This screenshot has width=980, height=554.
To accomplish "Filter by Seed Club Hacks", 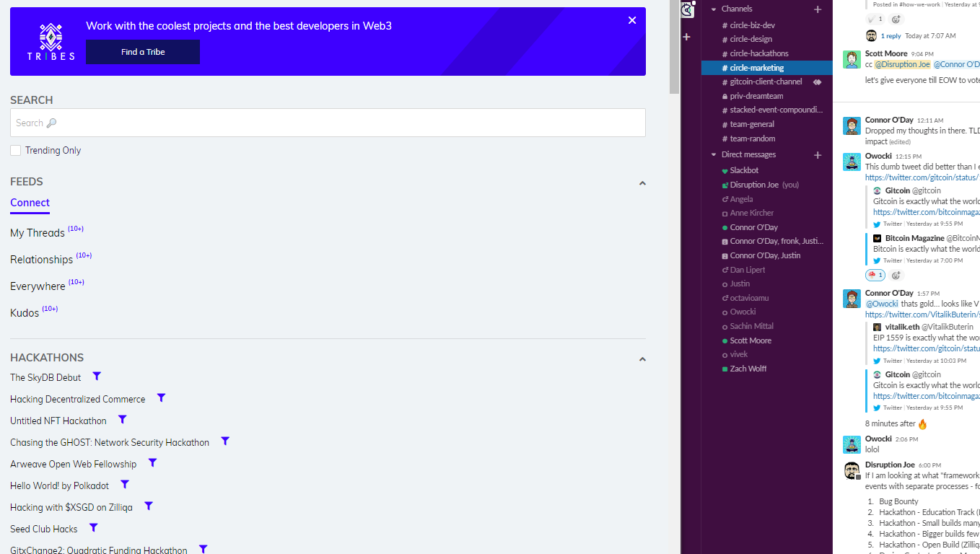I will 93,528.
